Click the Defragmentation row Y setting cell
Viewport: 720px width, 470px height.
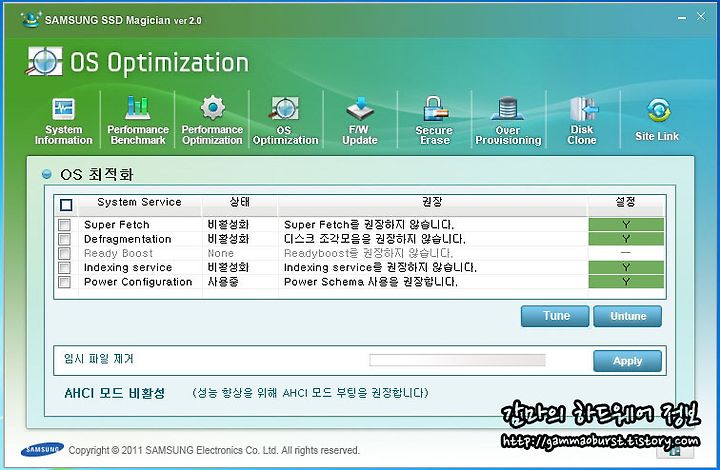(x=626, y=239)
